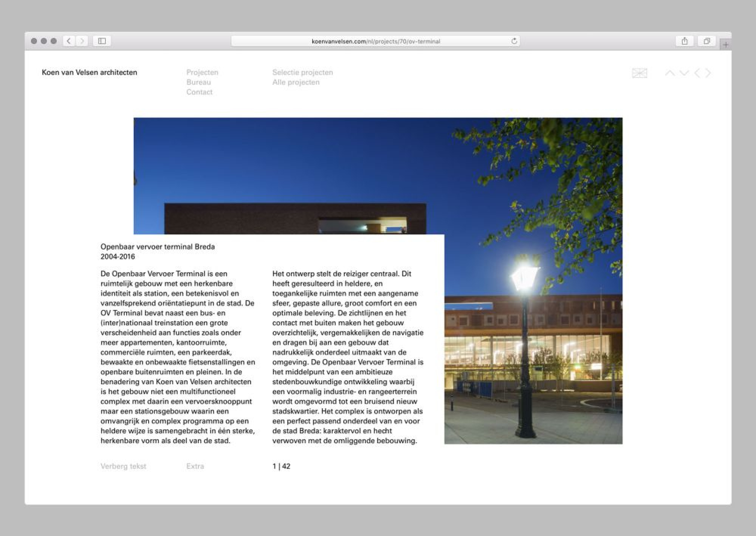Select 'Alle projecten' submenu link

[x=296, y=82]
